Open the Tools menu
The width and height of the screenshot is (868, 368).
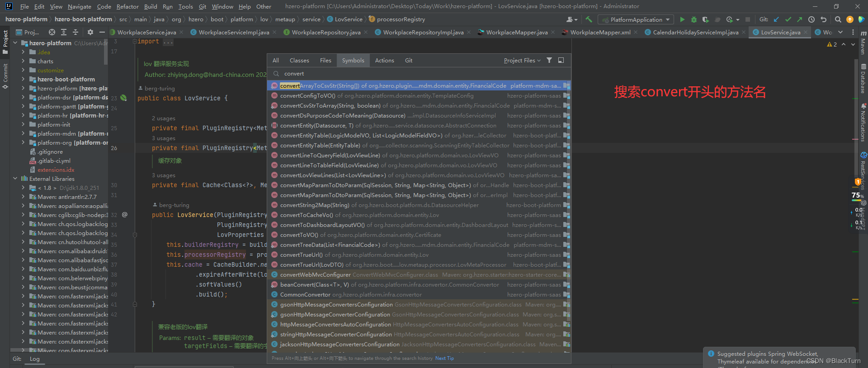(185, 6)
